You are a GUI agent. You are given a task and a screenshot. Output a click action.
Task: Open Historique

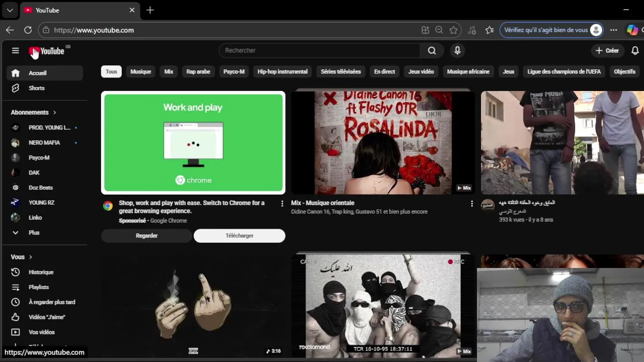[45, 272]
